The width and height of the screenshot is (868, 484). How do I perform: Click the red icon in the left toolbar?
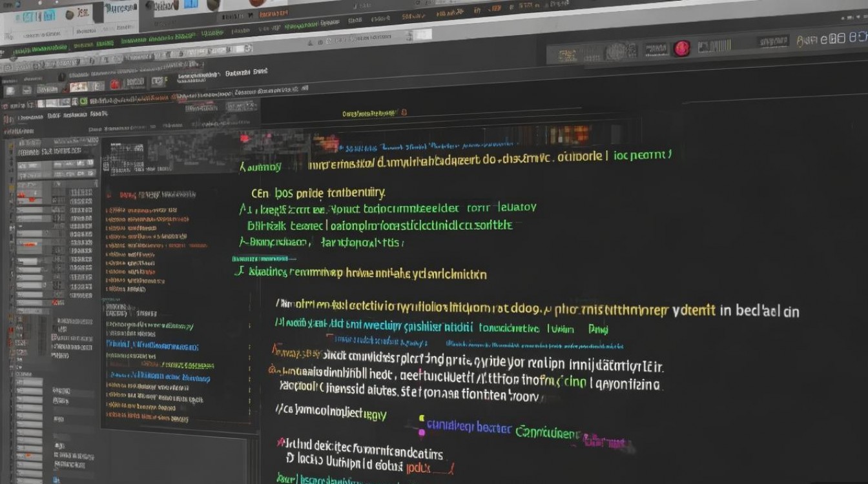pos(115,85)
